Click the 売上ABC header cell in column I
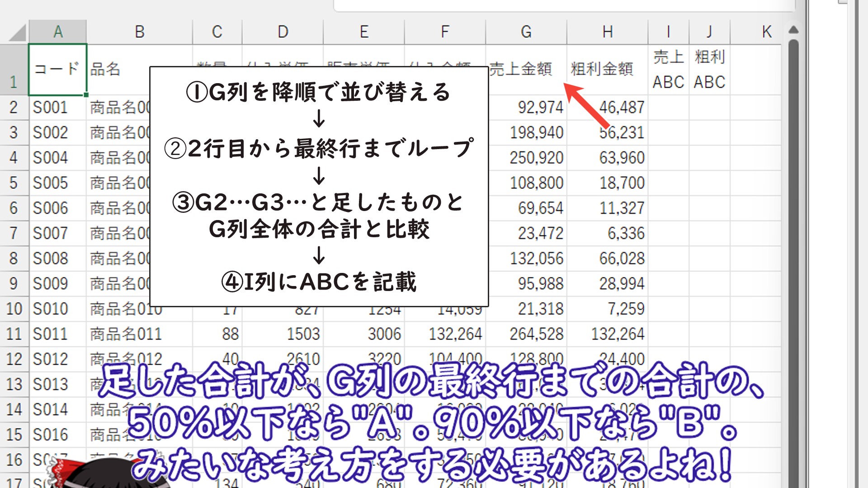The height and width of the screenshot is (488, 868). click(668, 70)
